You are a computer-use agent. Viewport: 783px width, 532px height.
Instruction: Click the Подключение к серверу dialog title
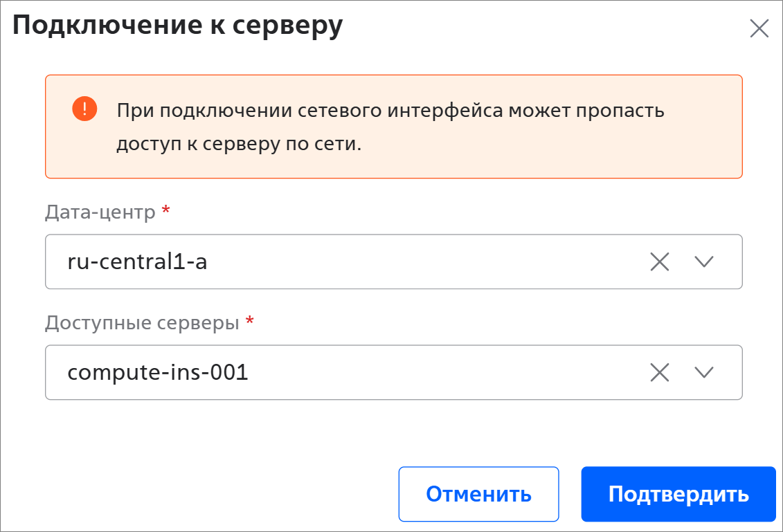(178, 25)
